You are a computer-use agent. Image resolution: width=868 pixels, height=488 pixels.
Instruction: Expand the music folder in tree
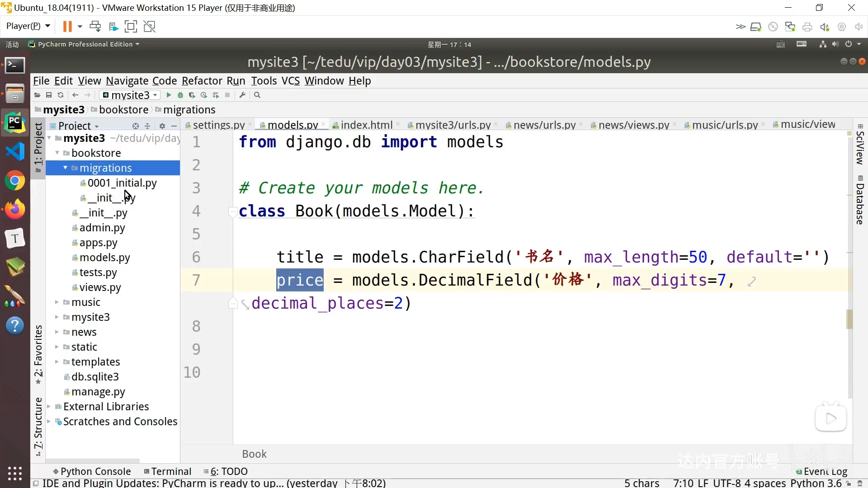[57, 302]
